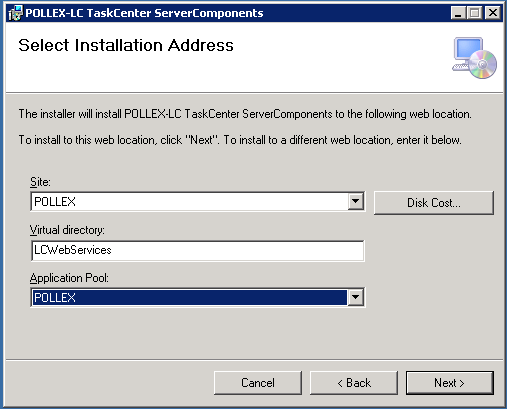Close the POLLEX-LC installer window
Screen dimensions: 507x409
pyautogui.click(x=493, y=13)
